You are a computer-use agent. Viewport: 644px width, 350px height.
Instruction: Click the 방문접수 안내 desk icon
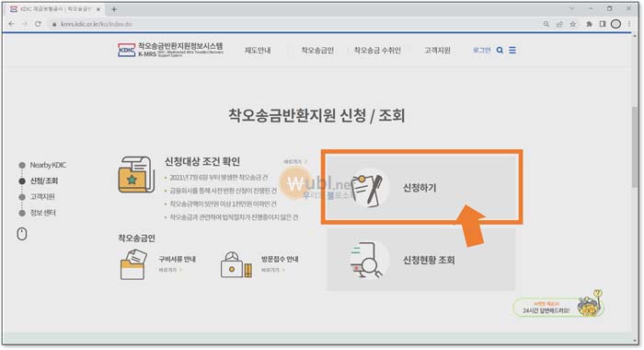(x=236, y=264)
